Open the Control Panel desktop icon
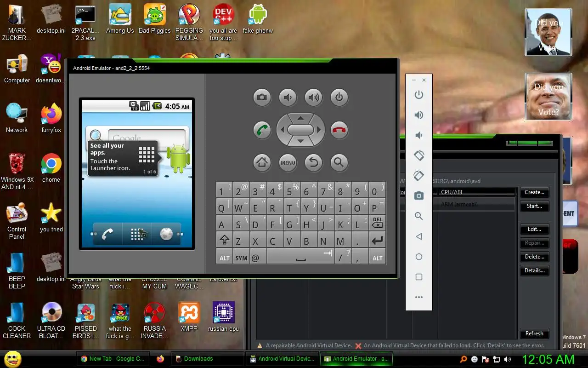588x368 pixels. pos(17,221)
